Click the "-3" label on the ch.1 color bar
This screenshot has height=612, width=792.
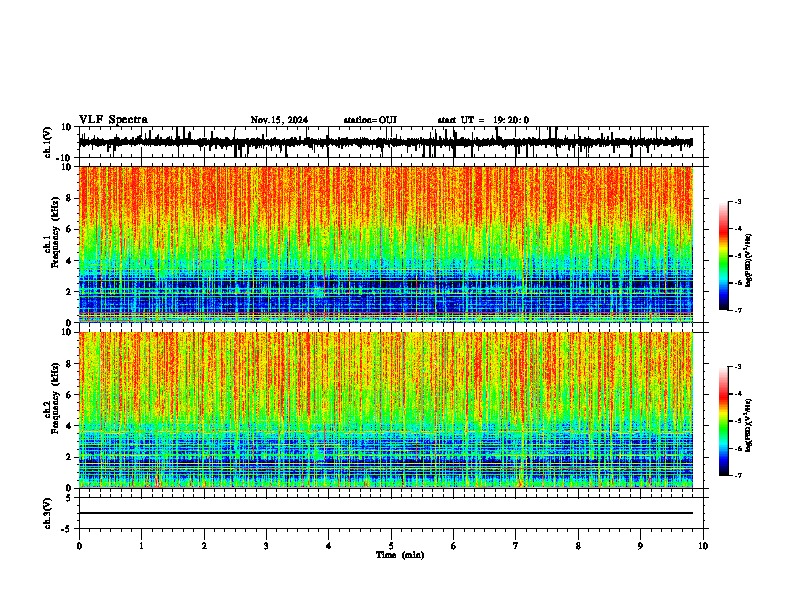click(x=737, y=201)
